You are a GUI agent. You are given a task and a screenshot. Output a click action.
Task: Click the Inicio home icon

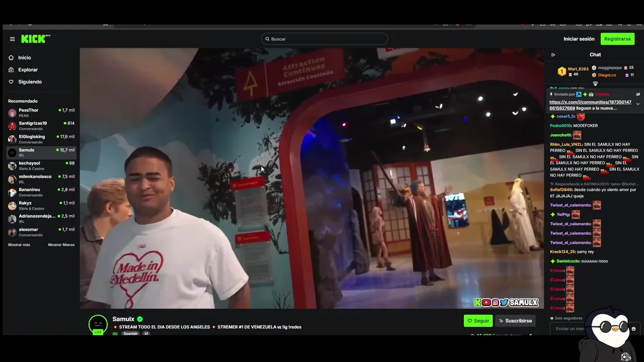tap(11, 57)
